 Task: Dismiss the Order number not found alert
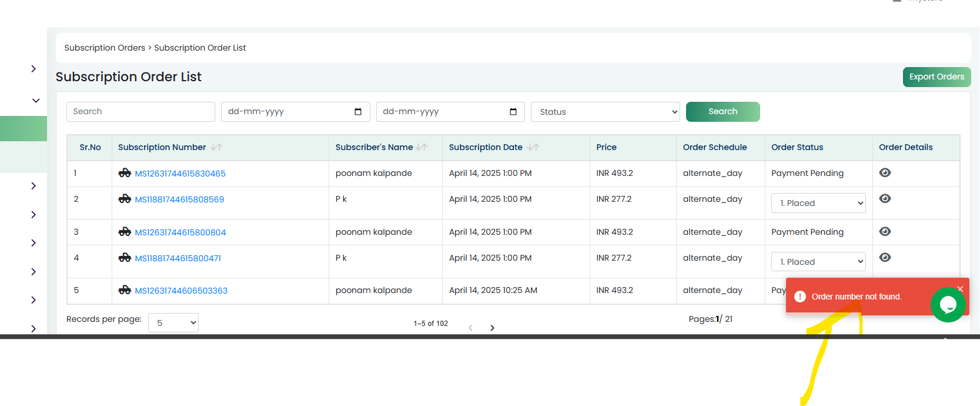(960, 288)
